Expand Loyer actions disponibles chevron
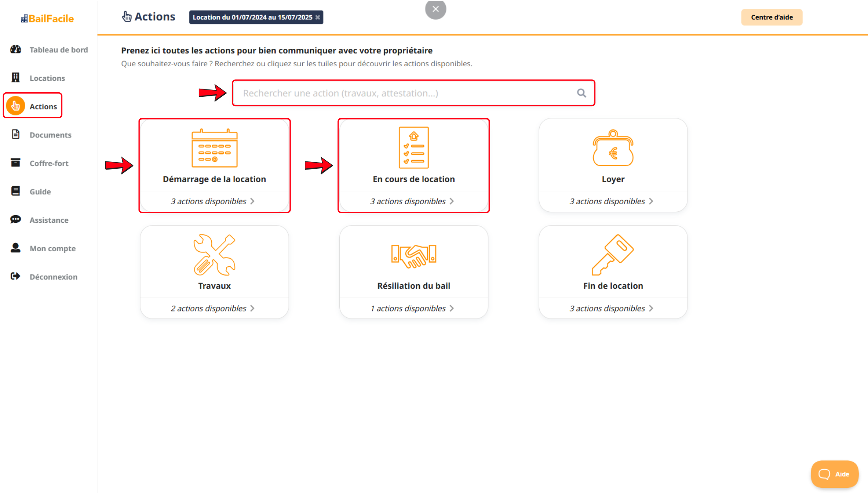The image size is (868, 494). tap(651, 201)
